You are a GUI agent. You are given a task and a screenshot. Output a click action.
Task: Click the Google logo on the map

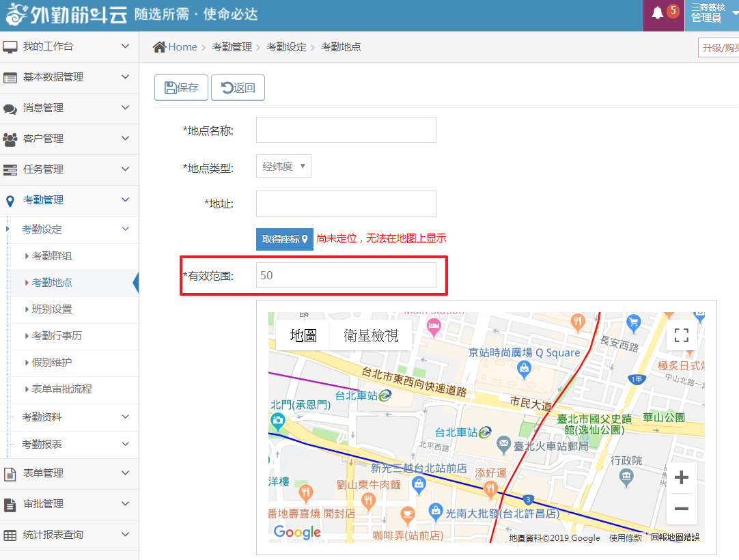click(x=297, y=532)
